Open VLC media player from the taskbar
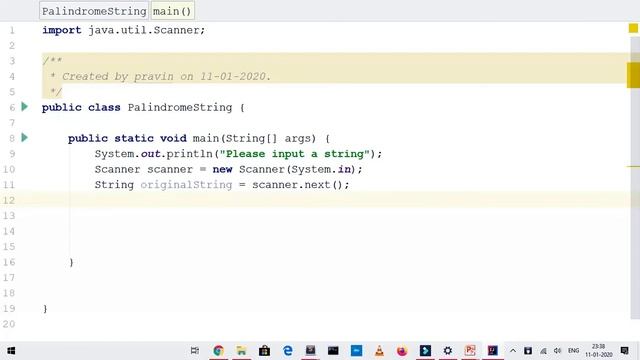The height and width of the screenshot is (360, 640). click(x=379, y=351)
